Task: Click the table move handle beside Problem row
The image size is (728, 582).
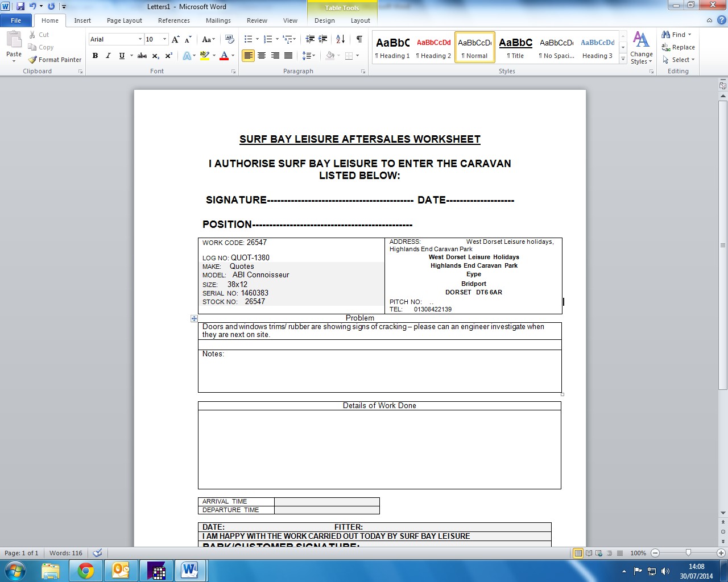Action: pyautogui.click(x=194, y=319)
